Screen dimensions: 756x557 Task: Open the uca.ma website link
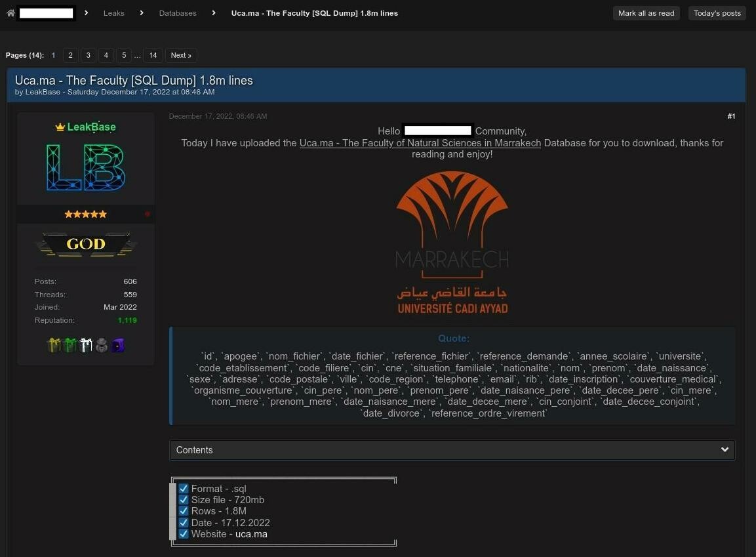pyautogui.click(x=251, y=534)
